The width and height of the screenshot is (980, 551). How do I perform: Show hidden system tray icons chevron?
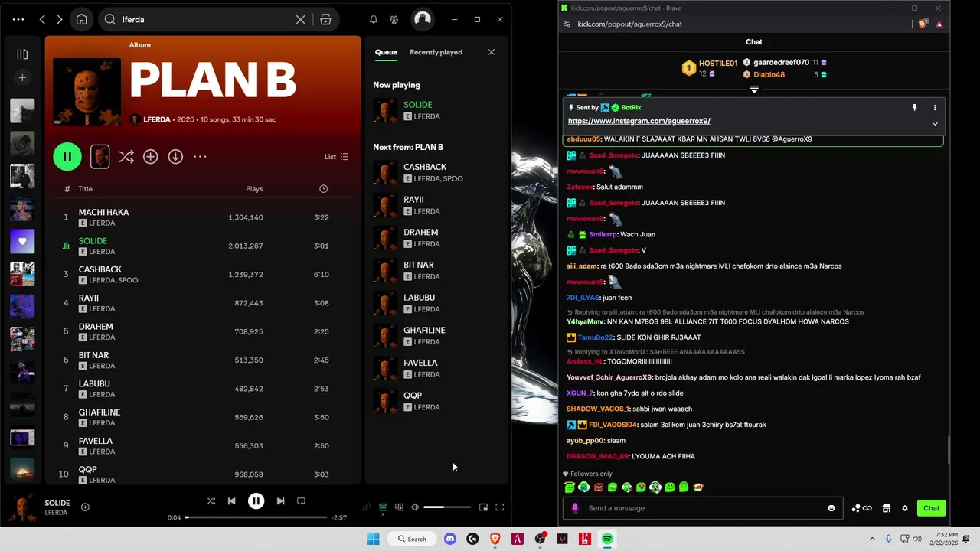click(x=871, y=539)
